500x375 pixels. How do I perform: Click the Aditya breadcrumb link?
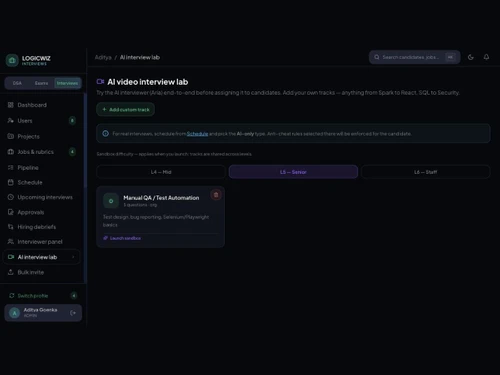point(103,57)
